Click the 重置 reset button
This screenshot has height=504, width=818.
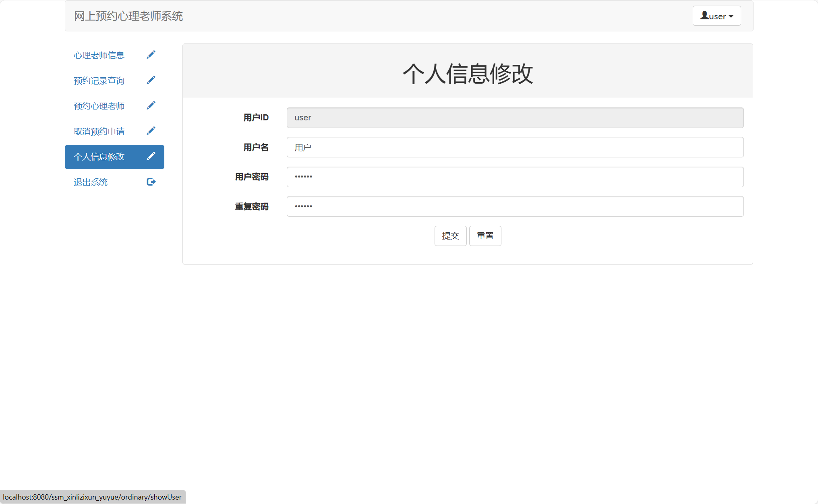pyautogui.click(x=485, y=235)
